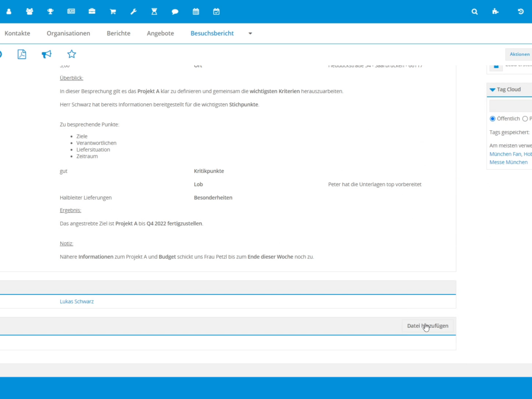Click the Datei hinzufügen button
The width and height of the screenshot is (532, 399).
[428, 326]
